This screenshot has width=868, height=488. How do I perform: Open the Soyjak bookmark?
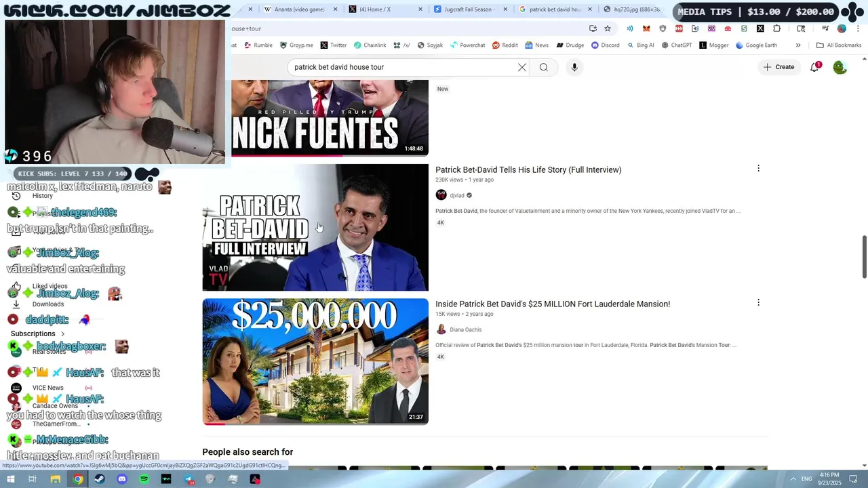click(x=430, y=45)
